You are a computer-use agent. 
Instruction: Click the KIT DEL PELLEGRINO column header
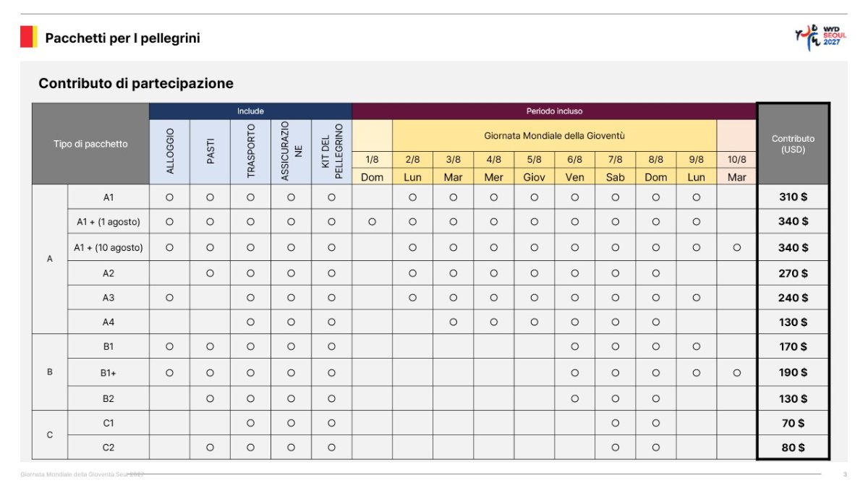(x=331, y=151)
